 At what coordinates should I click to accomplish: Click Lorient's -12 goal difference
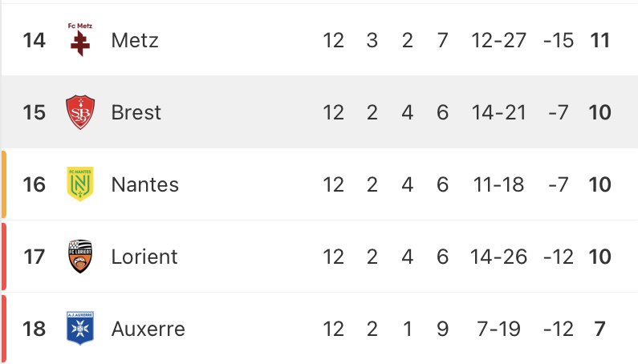[559, 257]
